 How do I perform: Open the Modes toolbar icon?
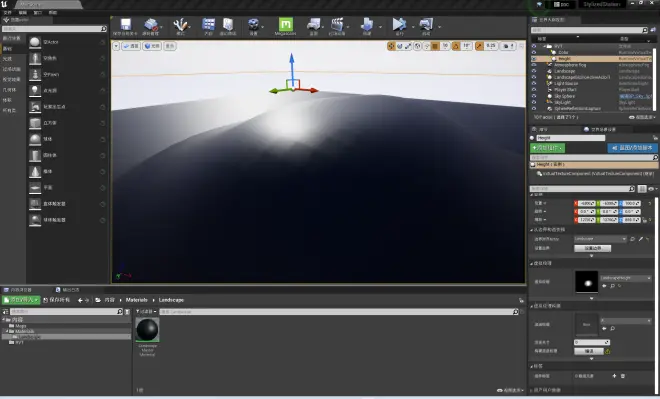point(180,24)
